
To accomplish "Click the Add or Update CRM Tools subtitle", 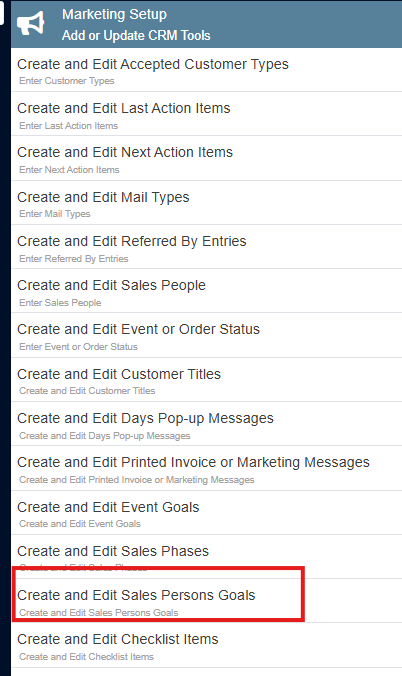I will pos(136,35).
